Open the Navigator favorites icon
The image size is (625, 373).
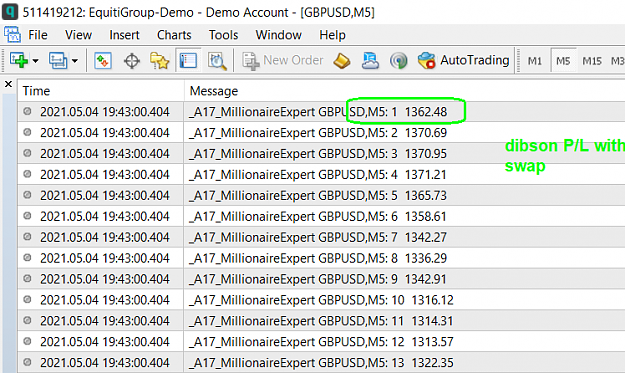coord(159,61)
